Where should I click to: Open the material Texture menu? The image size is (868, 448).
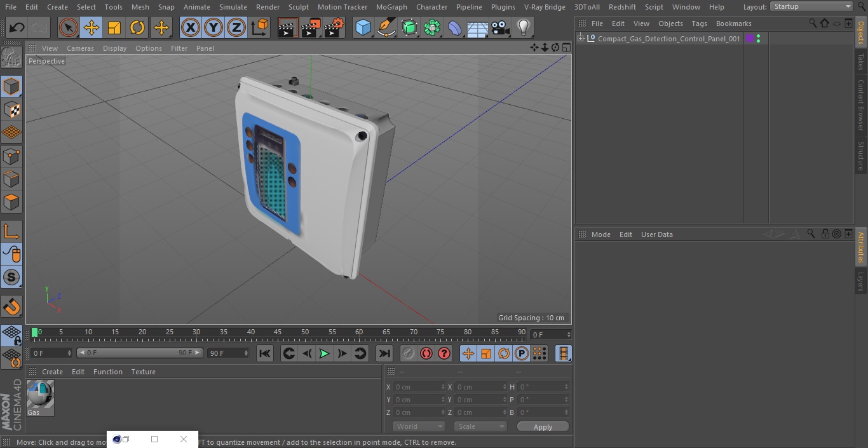[x=143, y=372]
